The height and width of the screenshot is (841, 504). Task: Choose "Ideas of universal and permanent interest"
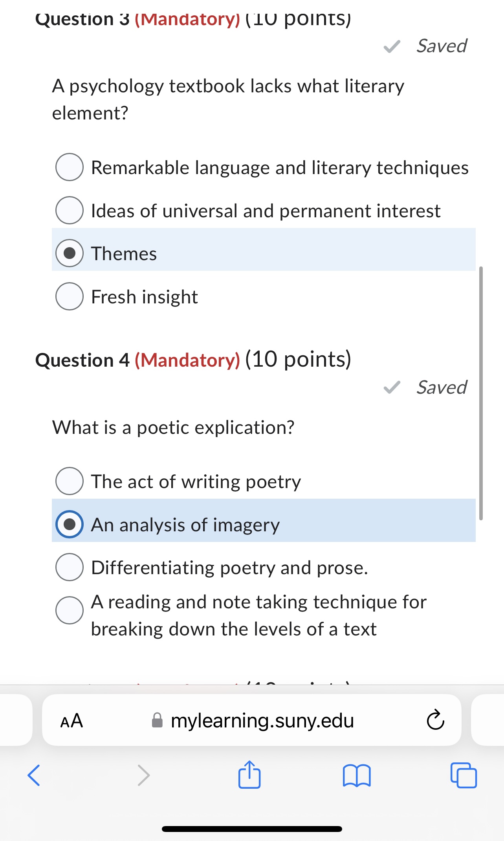[x=70, y=210]
